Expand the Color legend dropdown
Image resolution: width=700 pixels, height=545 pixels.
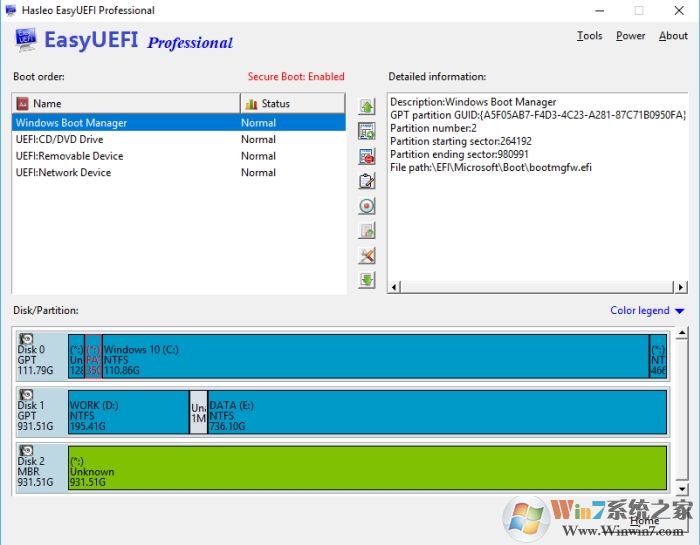click(647, 310)
